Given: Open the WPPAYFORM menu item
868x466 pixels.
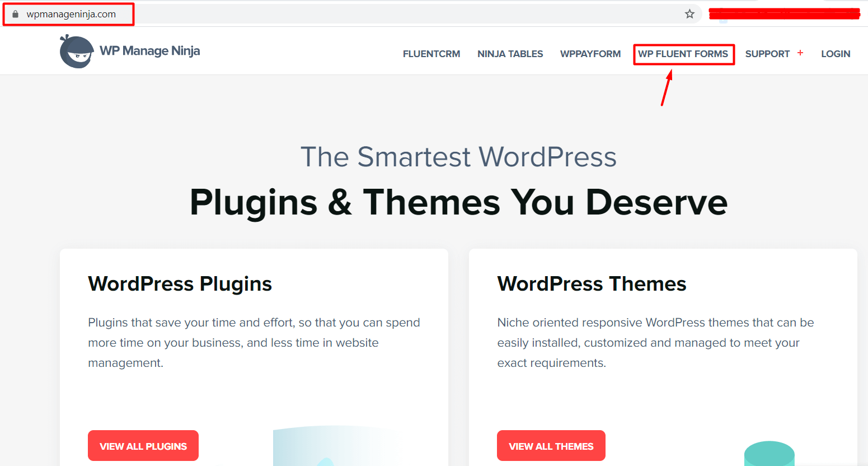Looking at the screenshot, I should [590, 54].
